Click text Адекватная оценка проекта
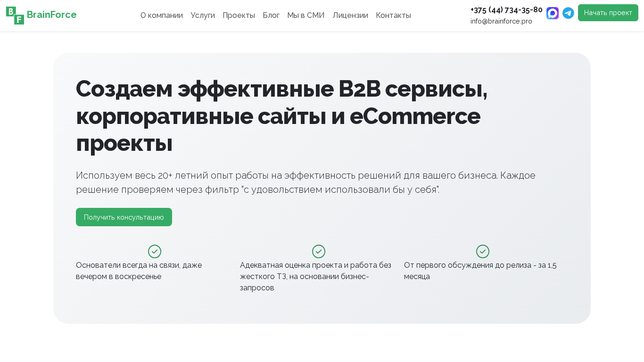This screenshot has width=644, height=362. [x=315, y=276]
